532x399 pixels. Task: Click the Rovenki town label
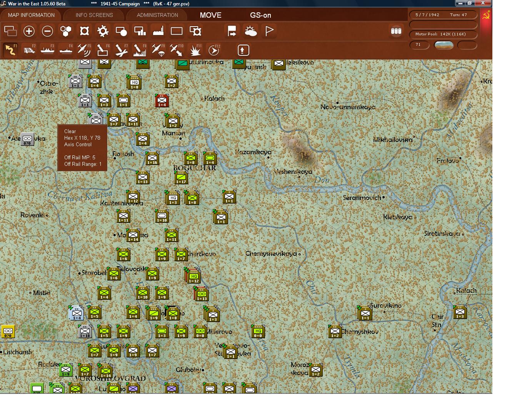click(33, 215)
